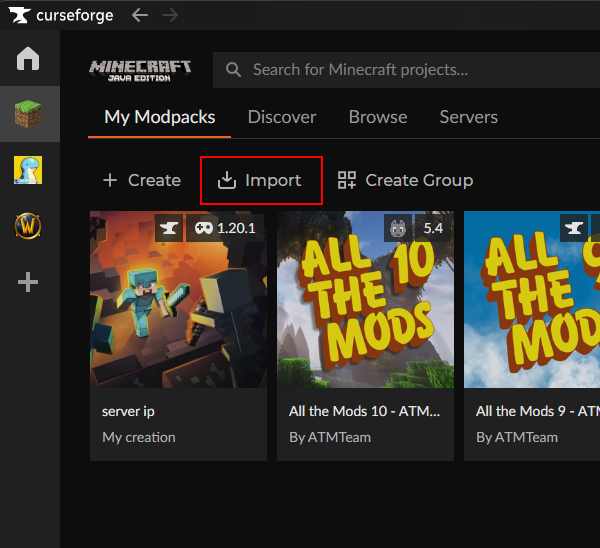
Task: Click 'By ATMTeam' under All the Mods 10
Action: pyautogui.click(x=330, y=437)
